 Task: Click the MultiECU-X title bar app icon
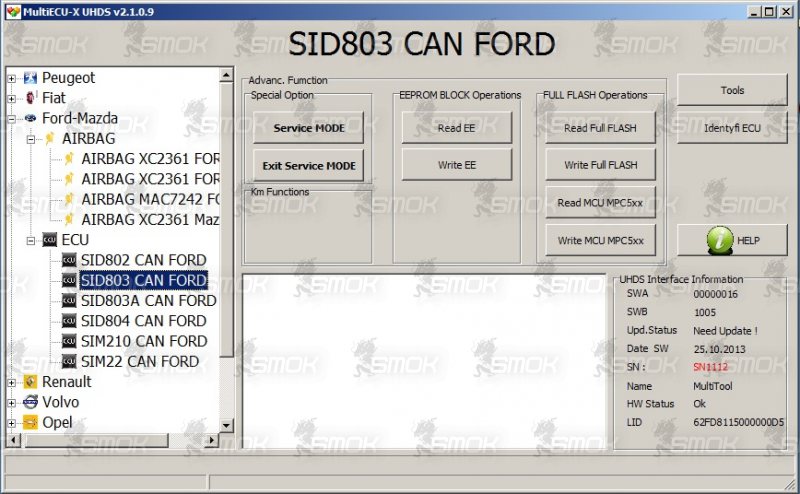[x=13, y=11]
